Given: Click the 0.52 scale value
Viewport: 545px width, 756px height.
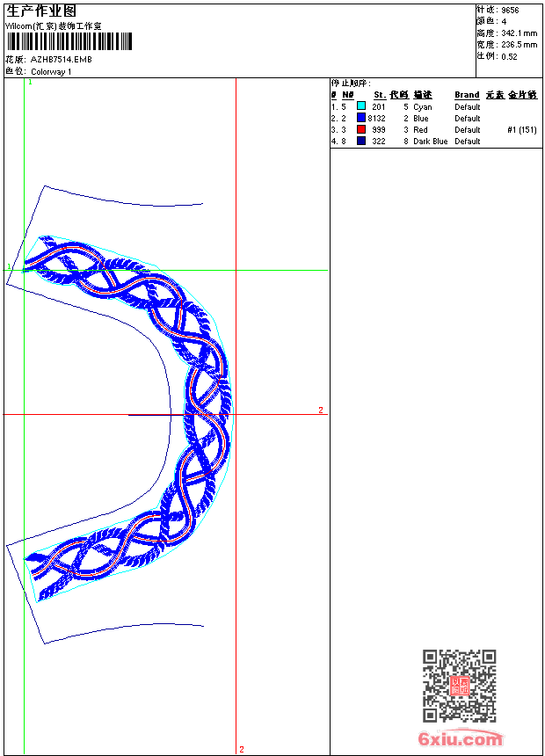Looking at the screenshot, I should click(x=509, y=55).
